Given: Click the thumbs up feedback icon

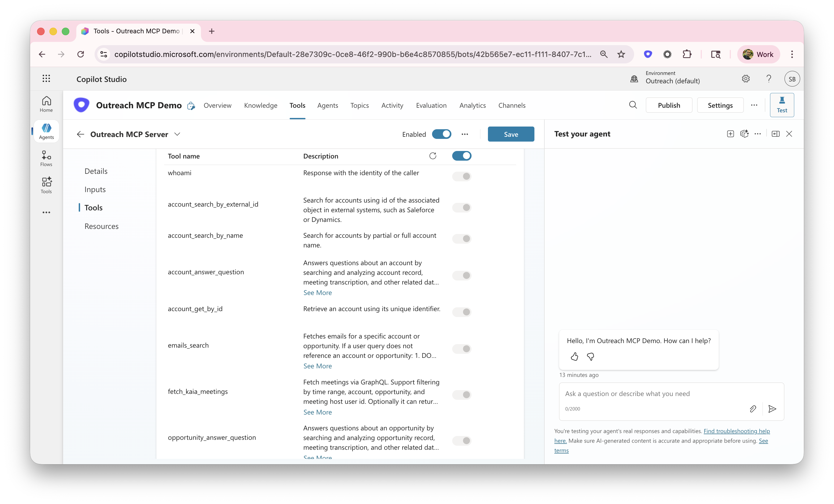Looking at the screenshot, I should (574, 357).
